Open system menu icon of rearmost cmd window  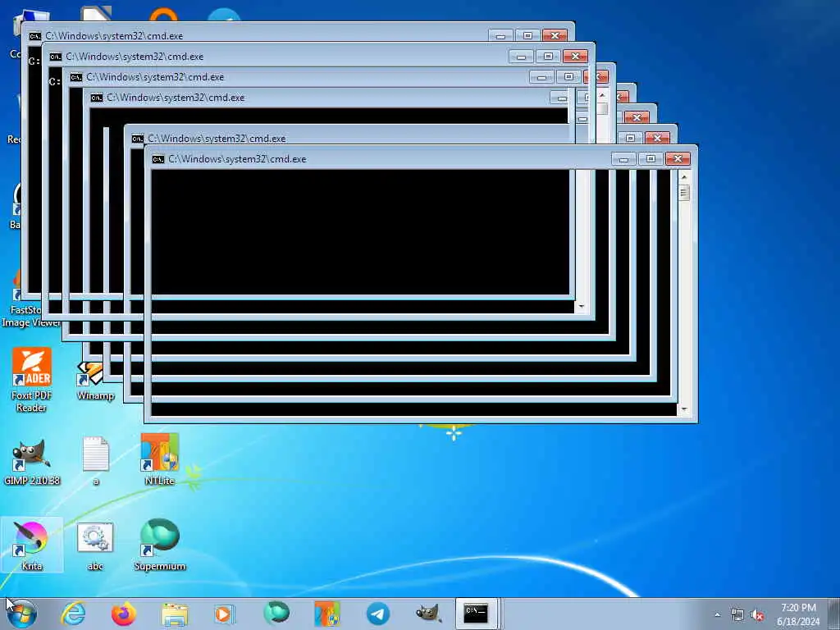pyautogui.click(x=34, y=36)
